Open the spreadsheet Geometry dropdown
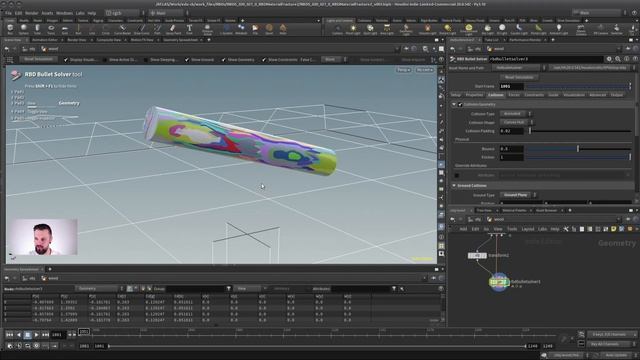 tap(99, 289)
